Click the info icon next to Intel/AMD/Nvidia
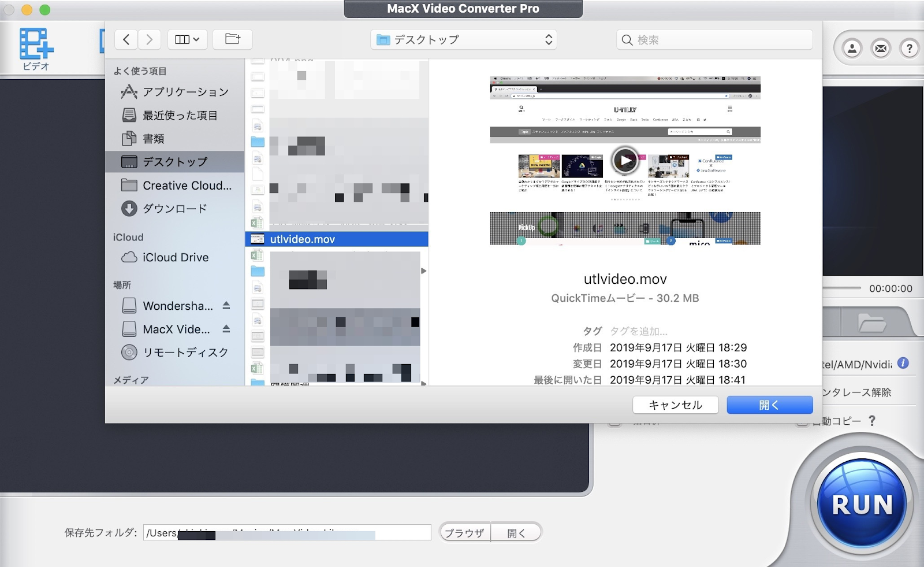924x567 pixels. point(903,363)
